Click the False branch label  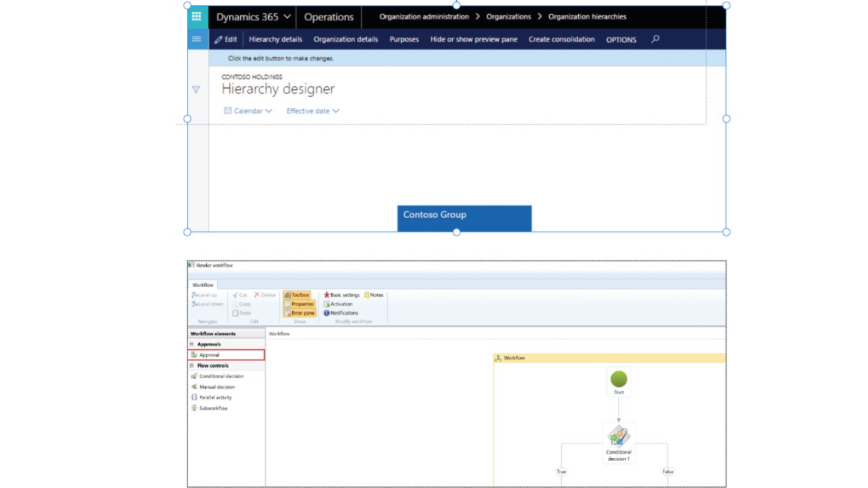pos(668,472)
